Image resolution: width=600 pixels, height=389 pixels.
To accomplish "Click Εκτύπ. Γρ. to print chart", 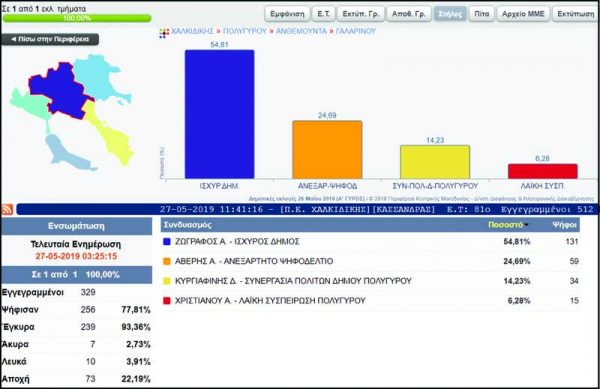I will (x=360, y=14).
